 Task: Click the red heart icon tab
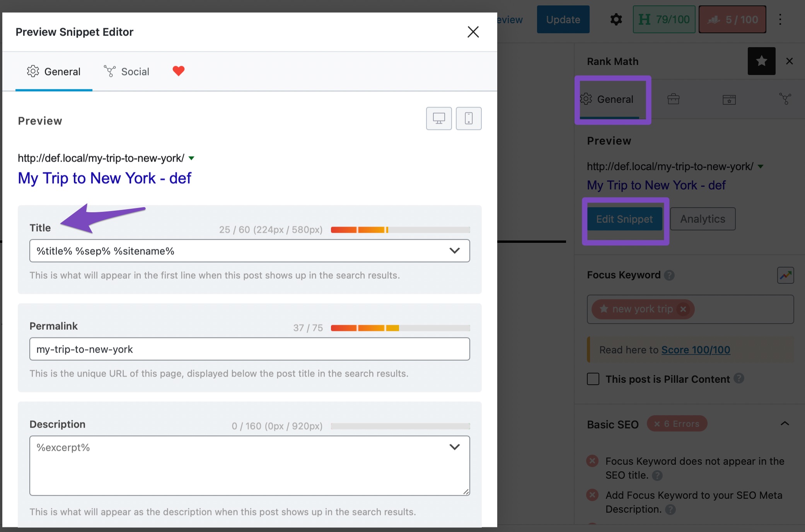178,71
